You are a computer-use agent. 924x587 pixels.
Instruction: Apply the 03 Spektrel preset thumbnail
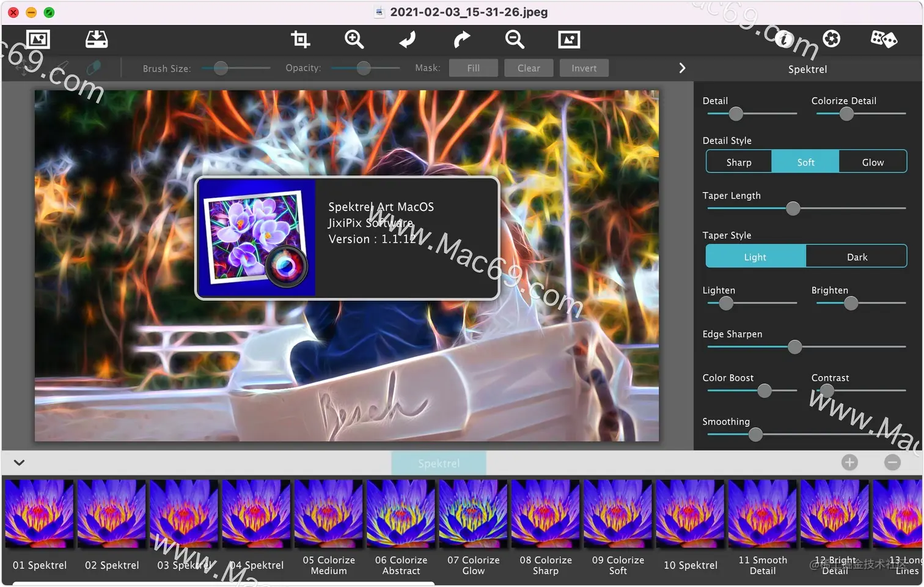click(184, 514)
